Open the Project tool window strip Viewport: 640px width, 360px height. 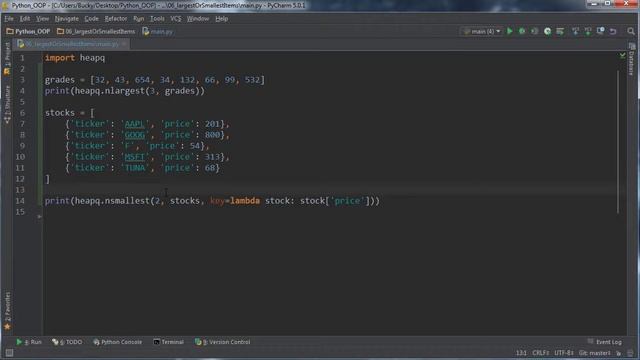[7, 59]
